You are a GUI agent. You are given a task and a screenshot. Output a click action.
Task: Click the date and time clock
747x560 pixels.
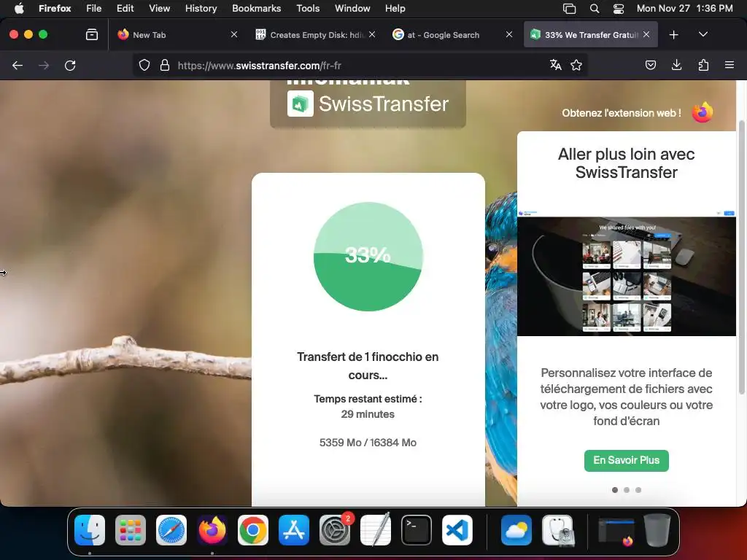(684, 8)
